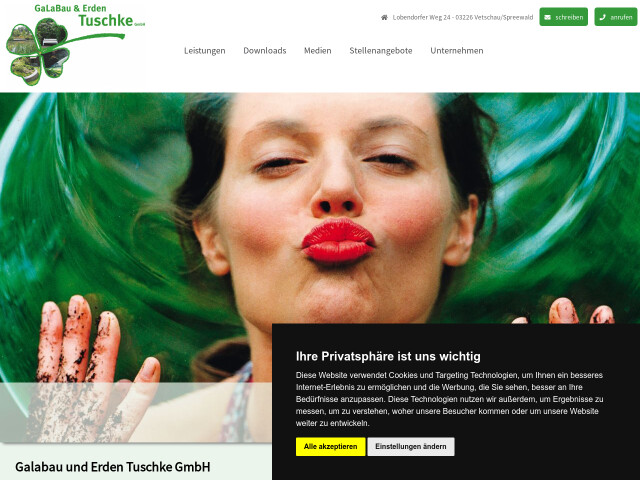Click Einstellungen ändern in the cookie banner
The image size is (640, 480).
[x=411, y=447]
